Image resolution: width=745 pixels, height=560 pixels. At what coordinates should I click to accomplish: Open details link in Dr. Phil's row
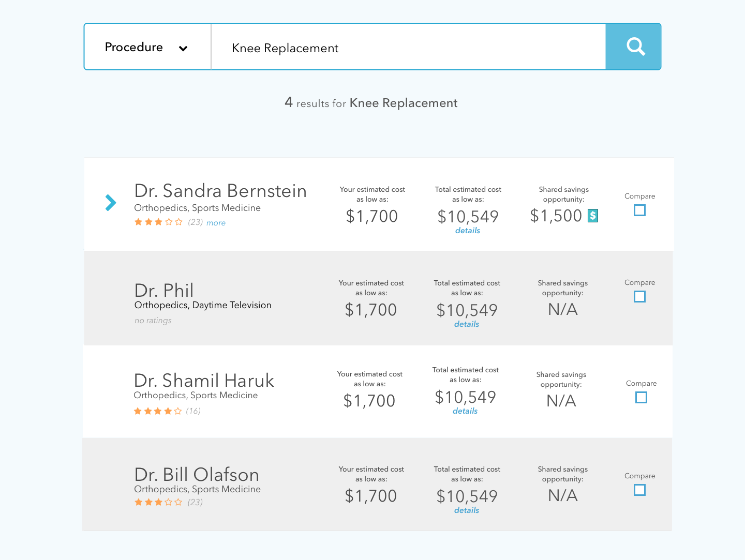[x=467, y=324]
